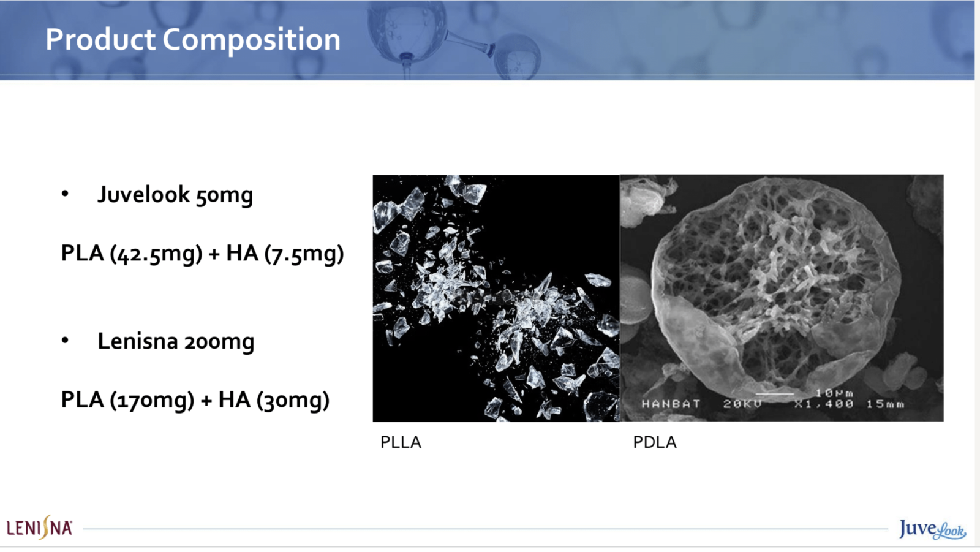Click the Juvelook logo in the footer
The width and height of the screenshot is (980, 552).
tap(932, 529)
